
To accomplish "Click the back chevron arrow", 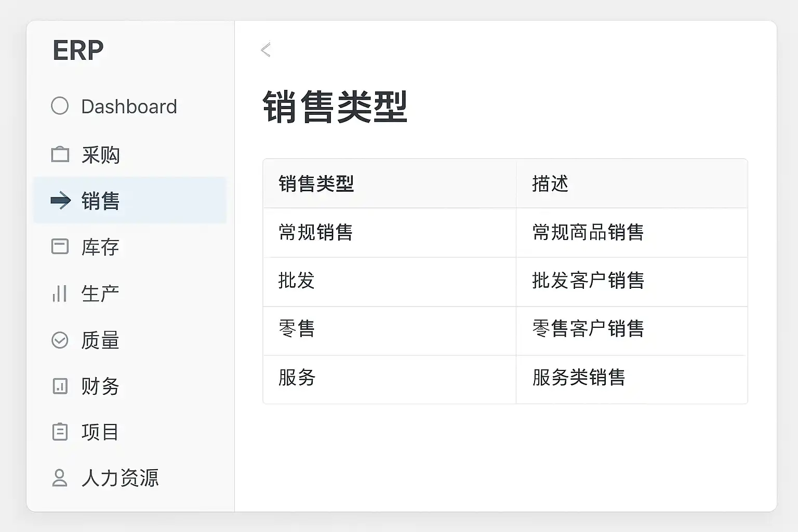I will pos(266,50).
